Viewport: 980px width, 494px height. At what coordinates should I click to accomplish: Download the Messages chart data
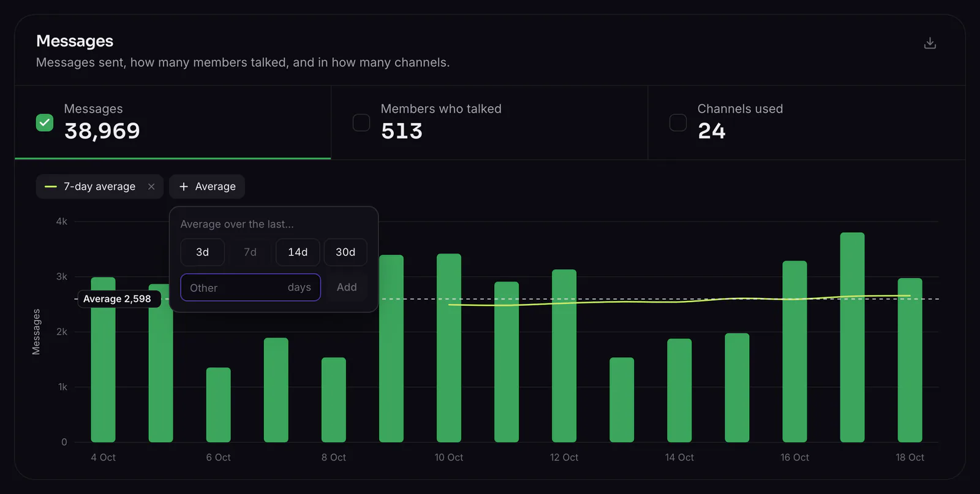[930, 43]
